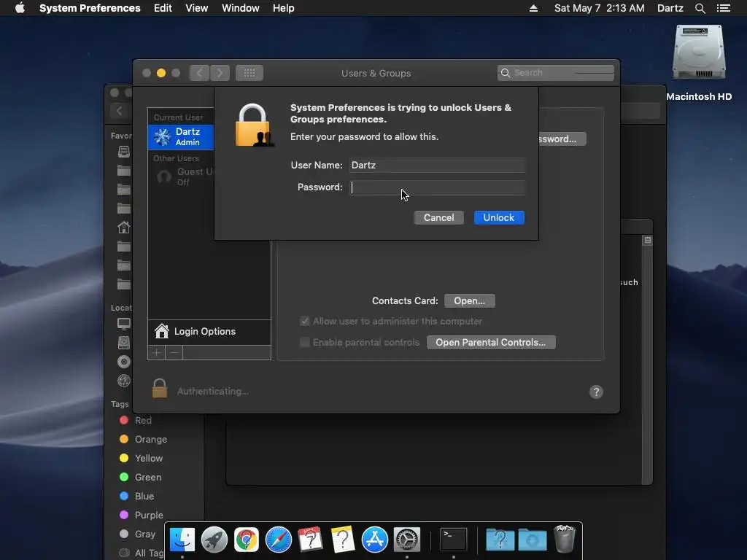Open the Contacts Card with Open... button
The height and width of the screenshot is (560, 747).
[x=469, y=301]
